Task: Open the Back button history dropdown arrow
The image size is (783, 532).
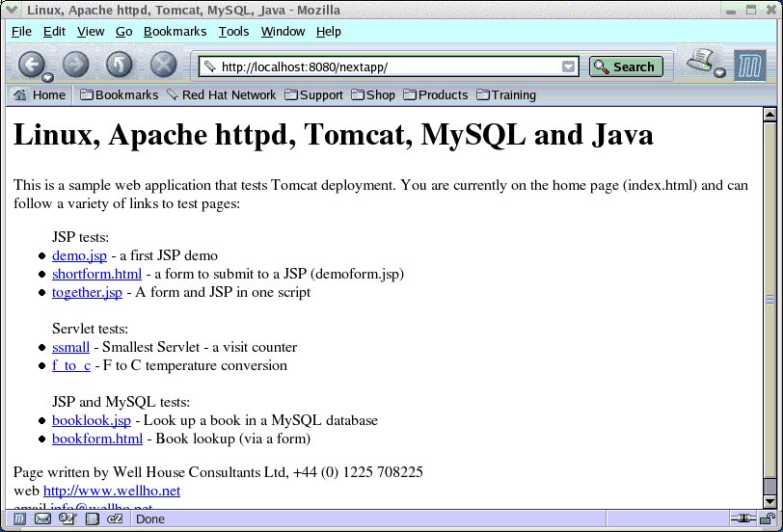Action: 47,77
